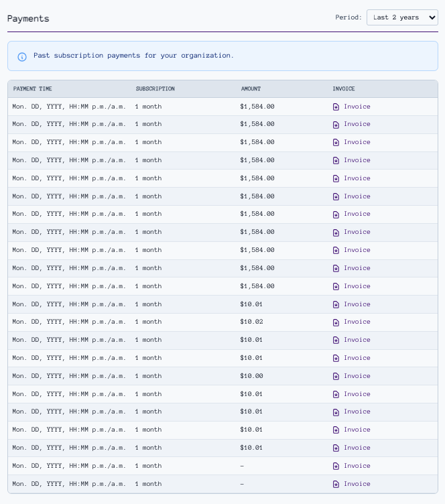
Task: Select the $10.00 amount cell
Action: pos(251,376)
